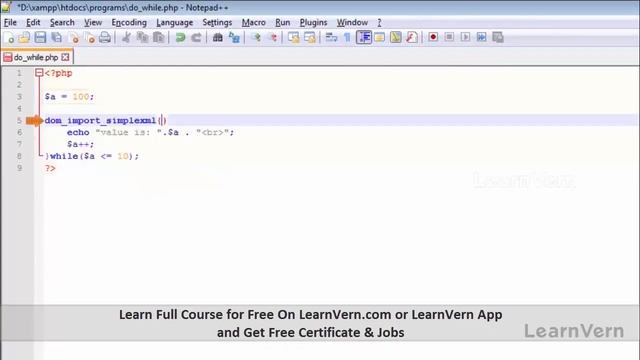Screen dimensions: 640x360
Task: Click the Zoom Out icon
Action: pos(272,38)
